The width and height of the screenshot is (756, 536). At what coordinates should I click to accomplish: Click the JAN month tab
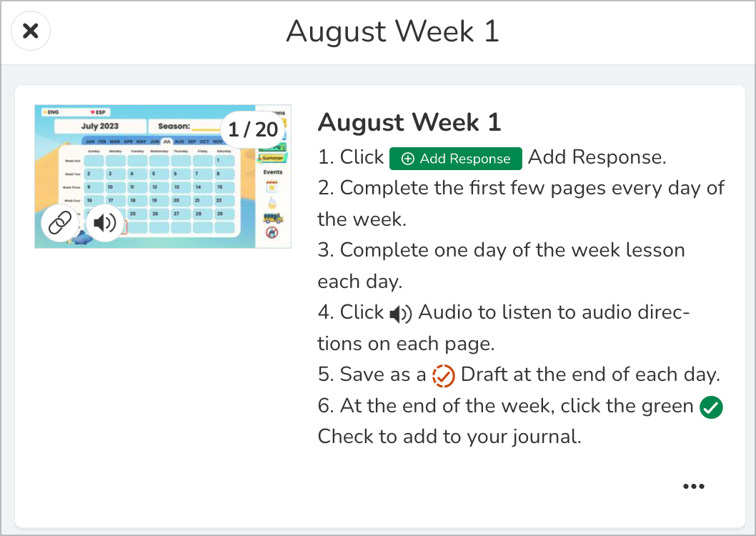tap(90, 142)
